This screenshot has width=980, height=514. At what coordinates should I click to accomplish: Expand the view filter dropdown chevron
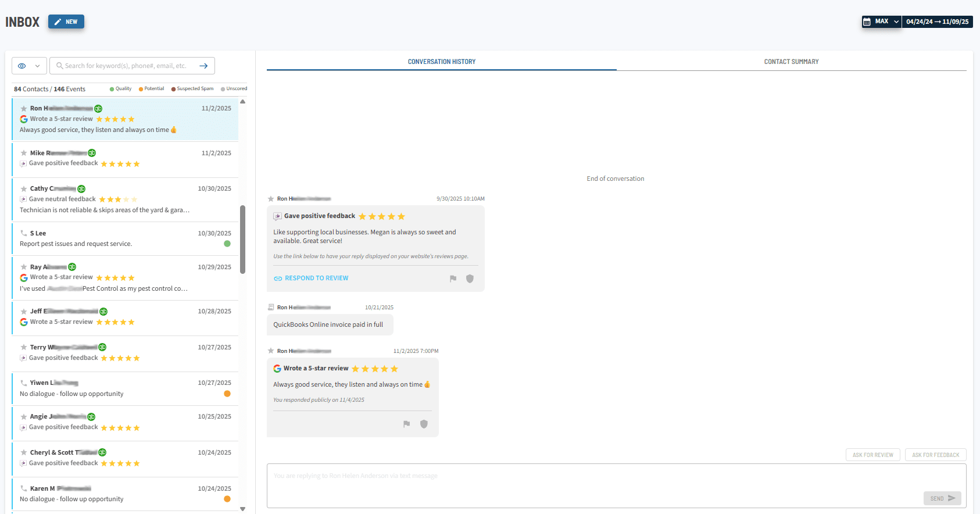[x=37, y=66]
